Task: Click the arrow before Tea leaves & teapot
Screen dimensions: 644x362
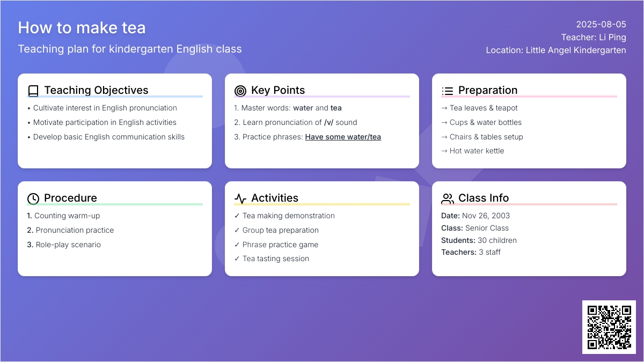Action: point(444,108)
